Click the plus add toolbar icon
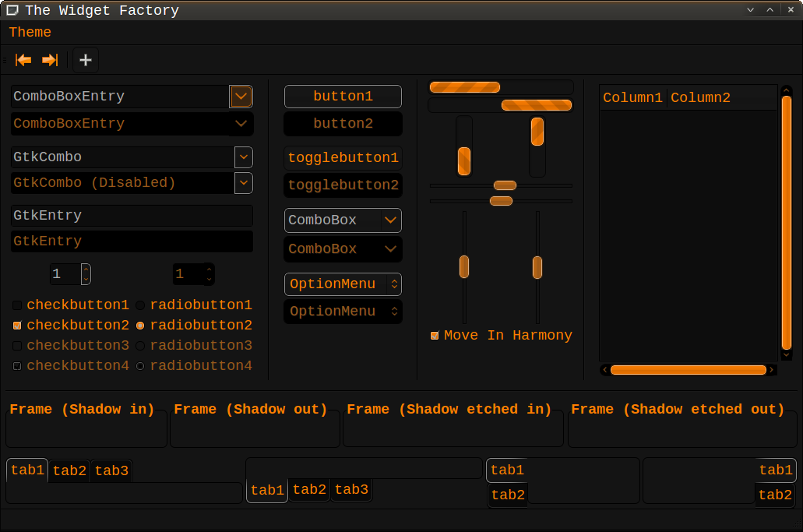The width and height of the screenshot is (803, 532). (x=86, y=61)
